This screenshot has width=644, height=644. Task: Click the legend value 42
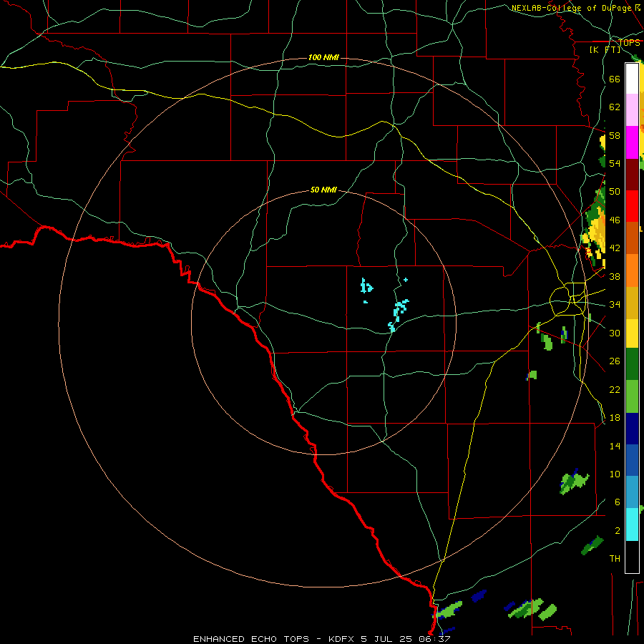pos(615,248)
